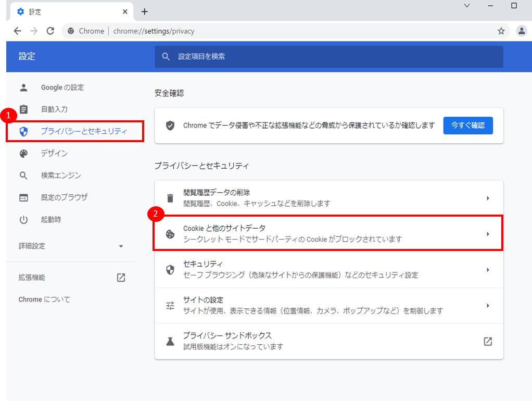Click the power icon beside 起動時
This screenshot has height=401, width=532.
23,220
